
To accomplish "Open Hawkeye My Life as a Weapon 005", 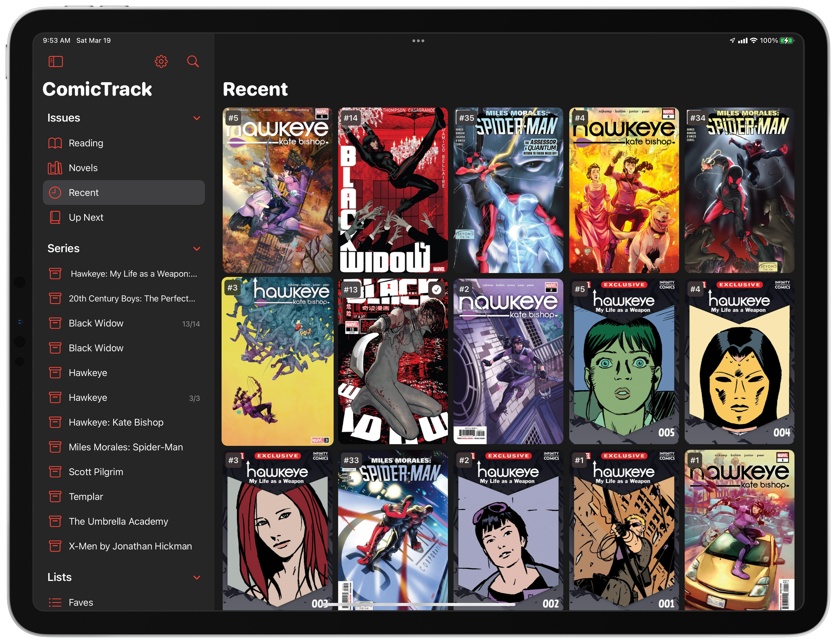I will click(x=624, y=361).
